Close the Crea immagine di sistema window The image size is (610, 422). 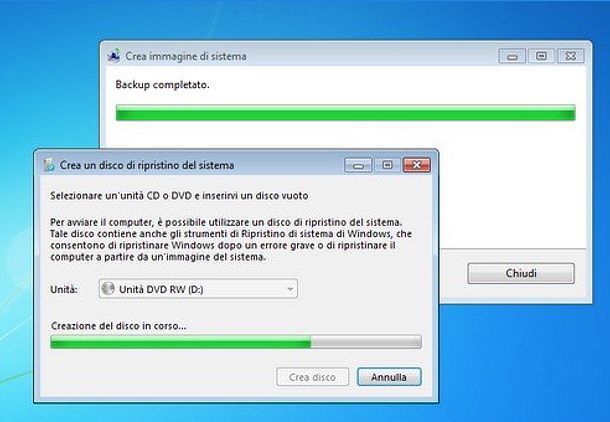[570, 56]
